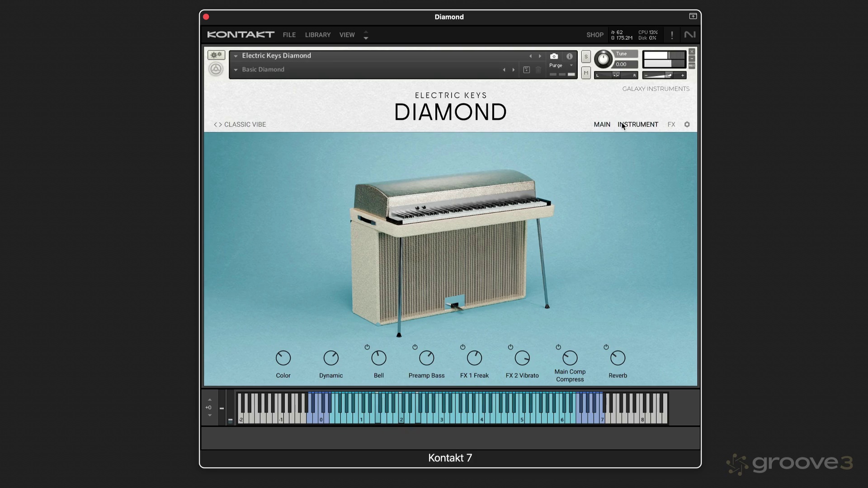
Task: Toggle the FX 1 Freak power button
Action: pyautogui.click(x=462, y=347)
